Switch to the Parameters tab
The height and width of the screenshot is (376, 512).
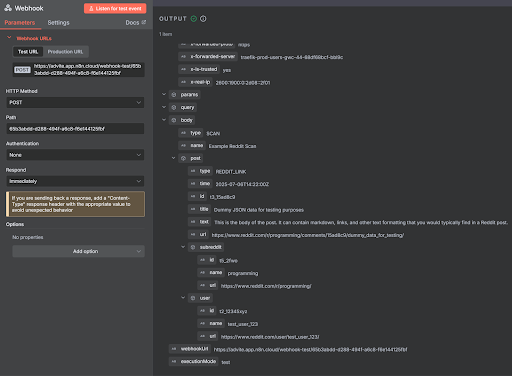coord(20,23)
